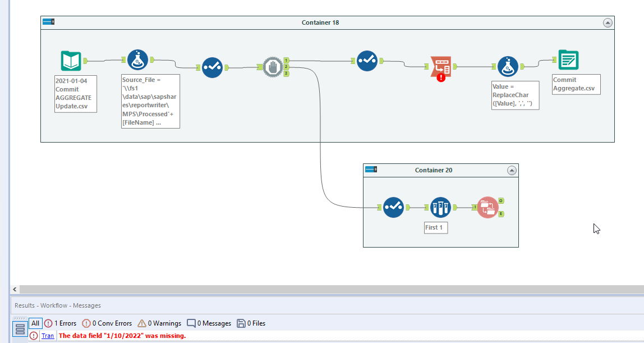This screenshot has height=343, width=644.
Task: Toggle the Container 18 enable switch
Action: point(49,22)
